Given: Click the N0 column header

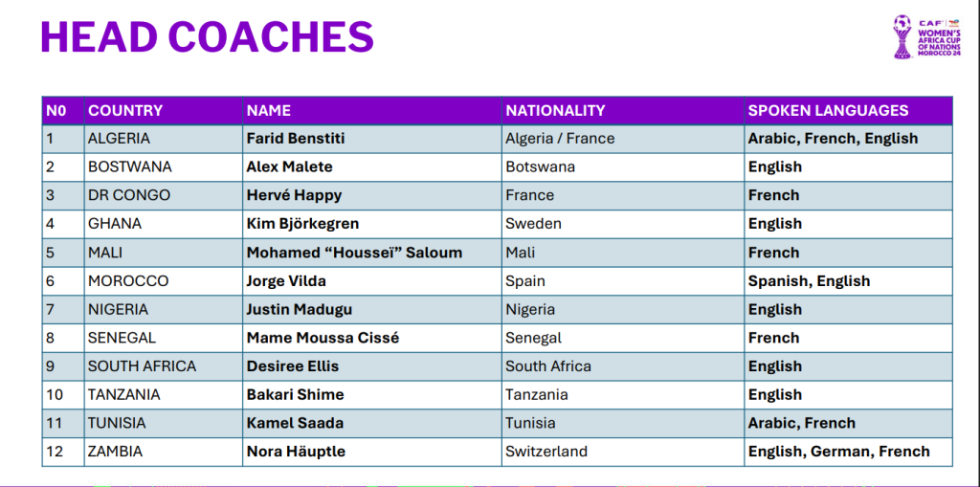Looking at the screenshot, I should (63, 111).
